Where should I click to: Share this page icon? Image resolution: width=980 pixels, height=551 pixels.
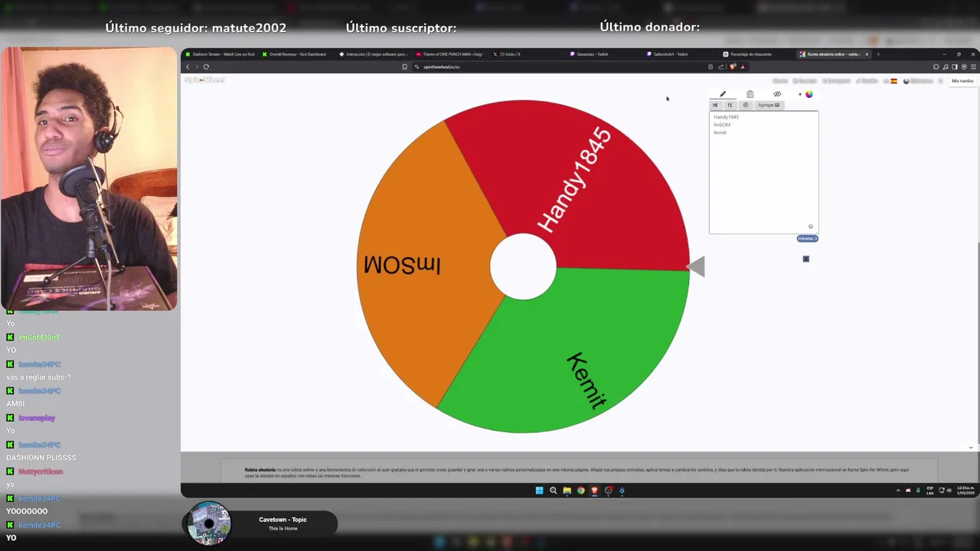coord(721,67)
